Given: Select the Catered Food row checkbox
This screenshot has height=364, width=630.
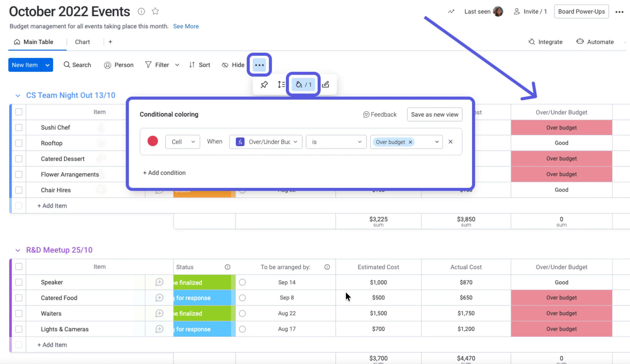Looking at the screenshot, I should (19, 297).
